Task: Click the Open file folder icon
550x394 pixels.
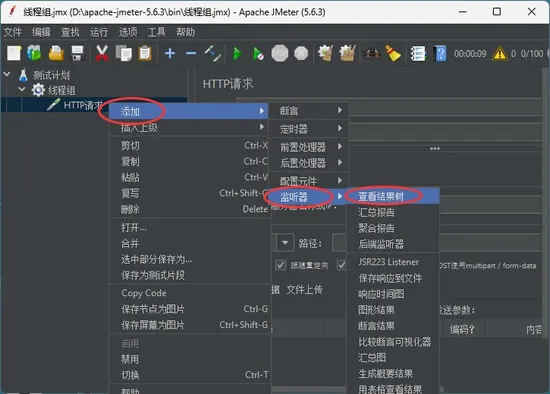Action: click(56, 53)
